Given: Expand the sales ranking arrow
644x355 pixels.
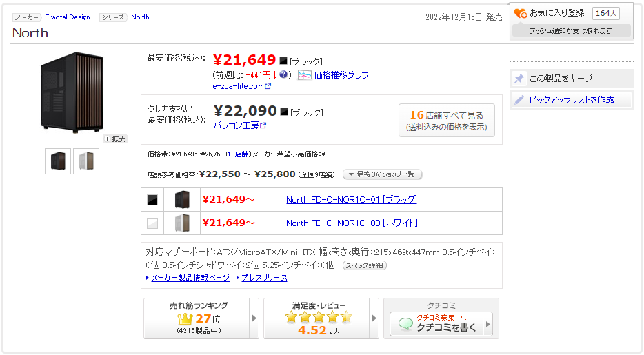Looking at the screenshot, I should [254, 318].
